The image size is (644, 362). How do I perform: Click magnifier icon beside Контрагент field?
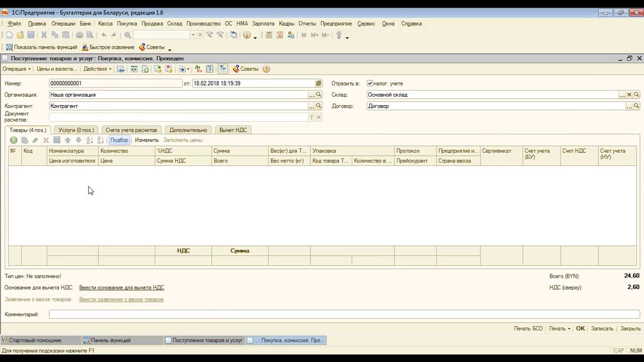pyautogui.click(x=318, y=106)
